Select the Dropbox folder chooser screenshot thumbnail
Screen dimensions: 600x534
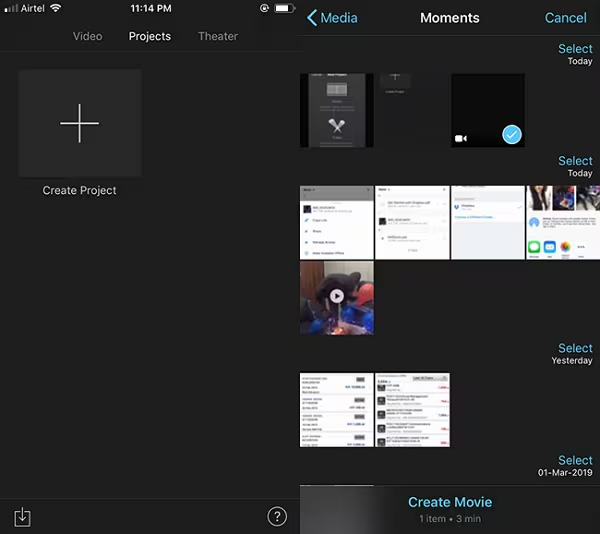(488, 223)
